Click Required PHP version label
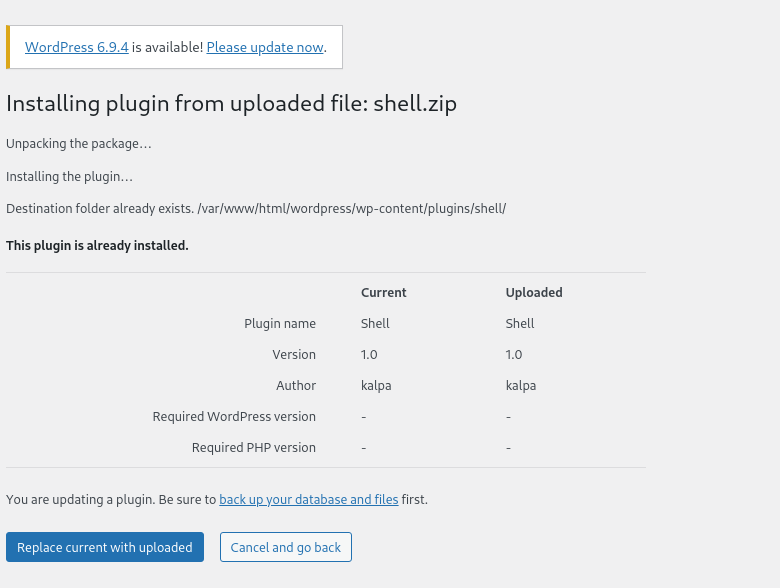780x588 pixels. (254, 448)
